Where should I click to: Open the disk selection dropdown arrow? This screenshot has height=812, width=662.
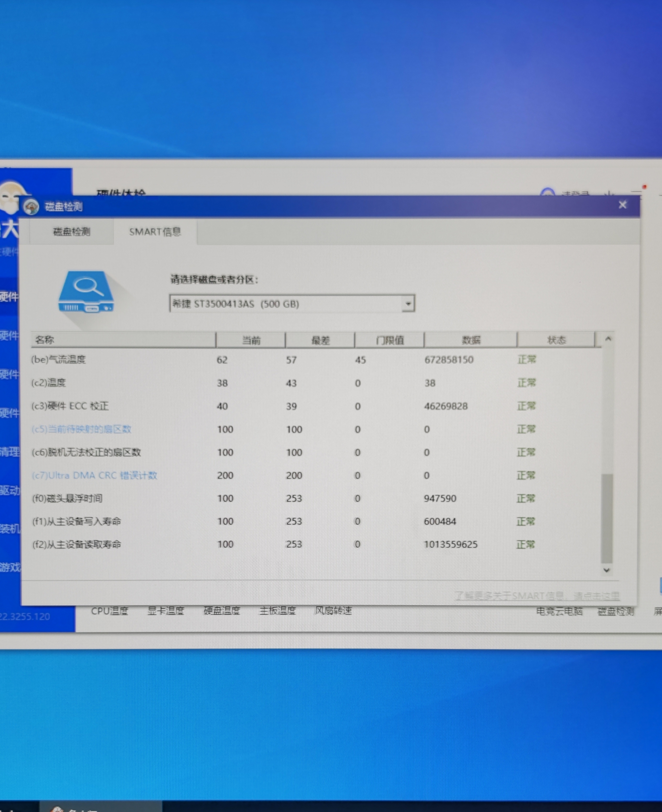(x=408, y=304)
